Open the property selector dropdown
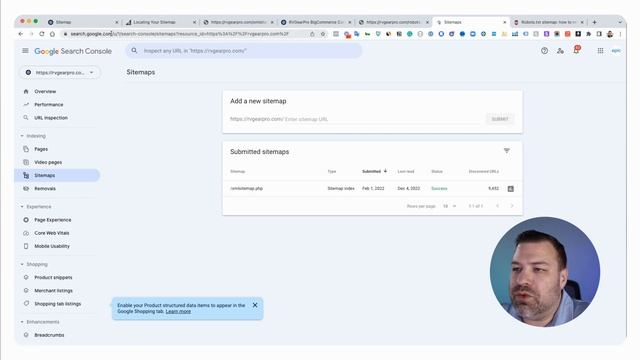640x360 pixels. [x=60, y=72]
